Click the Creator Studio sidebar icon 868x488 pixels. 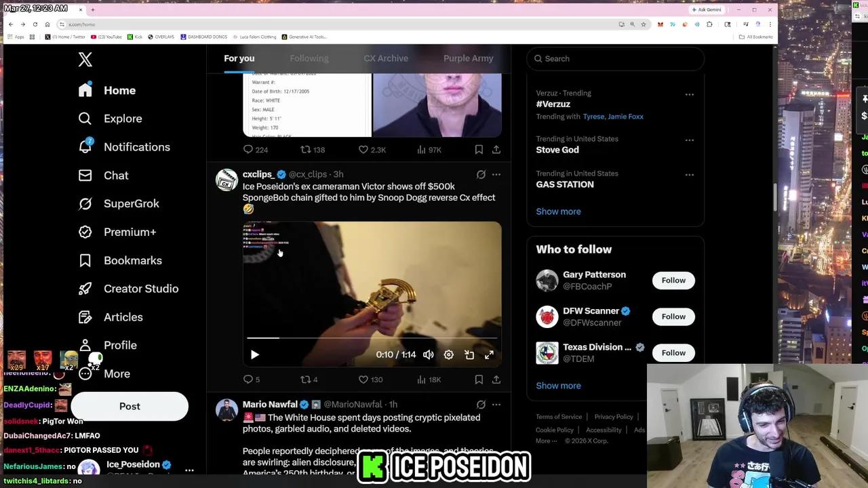85,289
